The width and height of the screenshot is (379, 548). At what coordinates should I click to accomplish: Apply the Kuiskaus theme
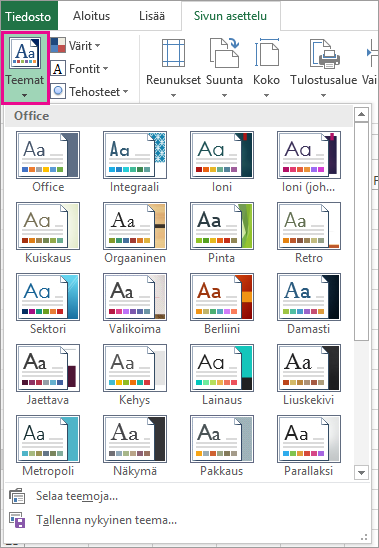point(48,233)
